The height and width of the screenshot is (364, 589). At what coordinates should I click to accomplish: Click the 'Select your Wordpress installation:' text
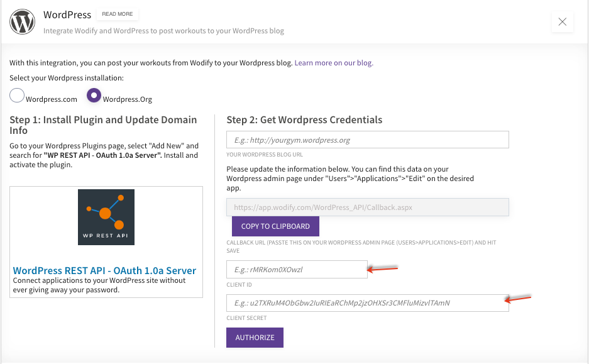67,78
